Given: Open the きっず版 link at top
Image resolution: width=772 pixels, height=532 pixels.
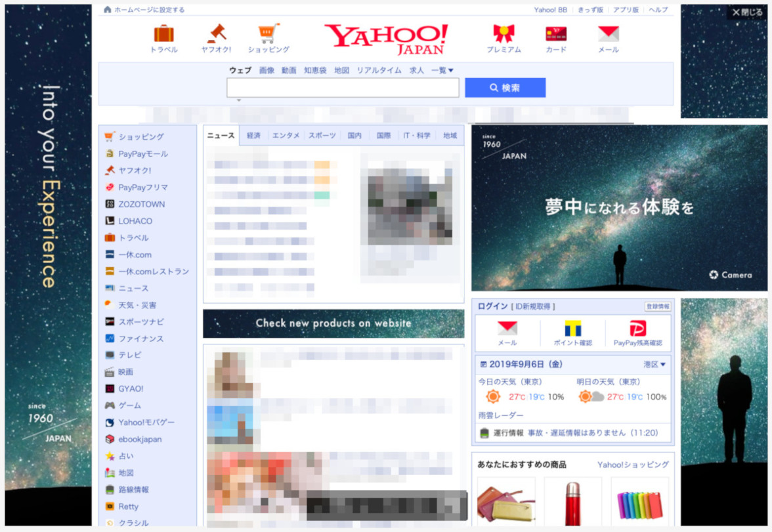Looking at the screenshot, I should tap(590, 10).
